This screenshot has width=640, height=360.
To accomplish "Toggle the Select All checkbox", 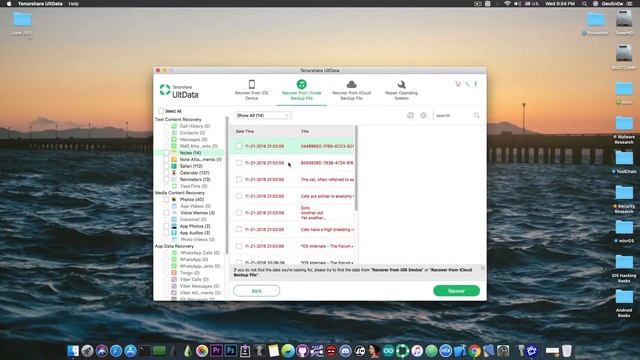I will click(161, 111).
